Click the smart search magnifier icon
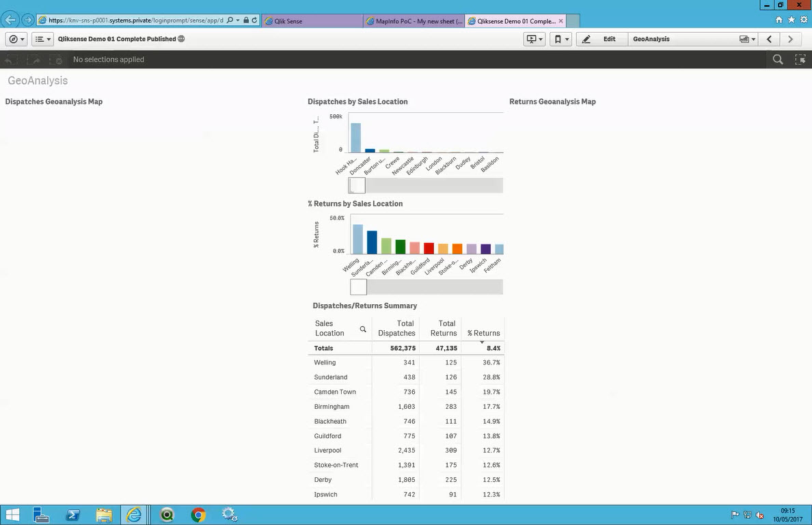 (778, 59)
